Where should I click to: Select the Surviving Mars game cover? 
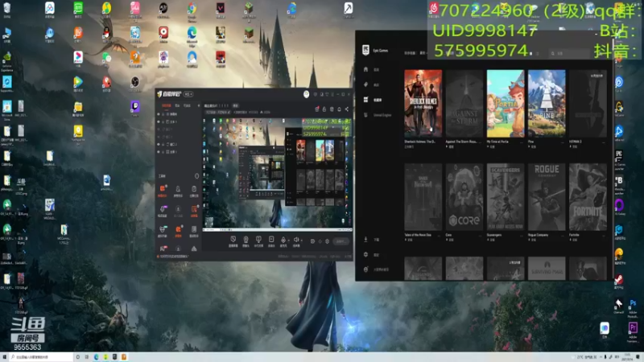click(547, 269)
